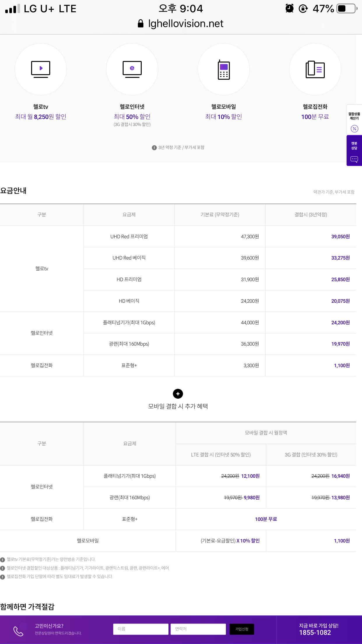Click info icon next to 3년 약정 기준

pyautogui.click(x=154, y=148)
